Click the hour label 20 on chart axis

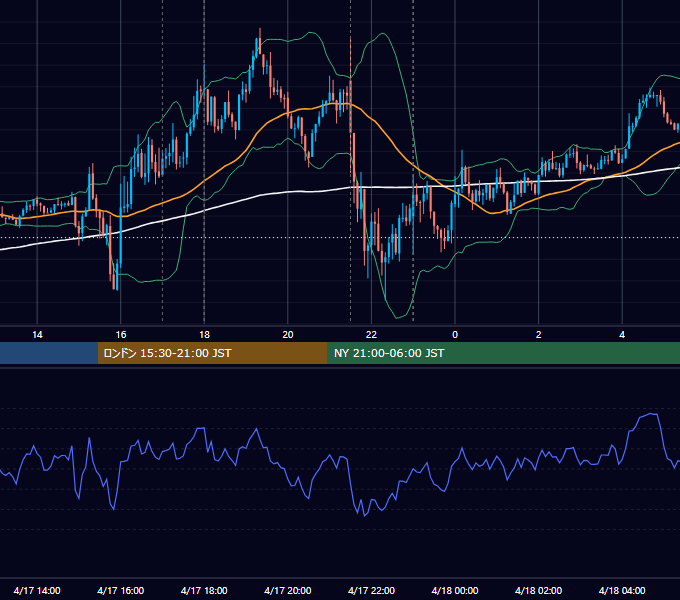pyautogui.click(x=288, y=335)
